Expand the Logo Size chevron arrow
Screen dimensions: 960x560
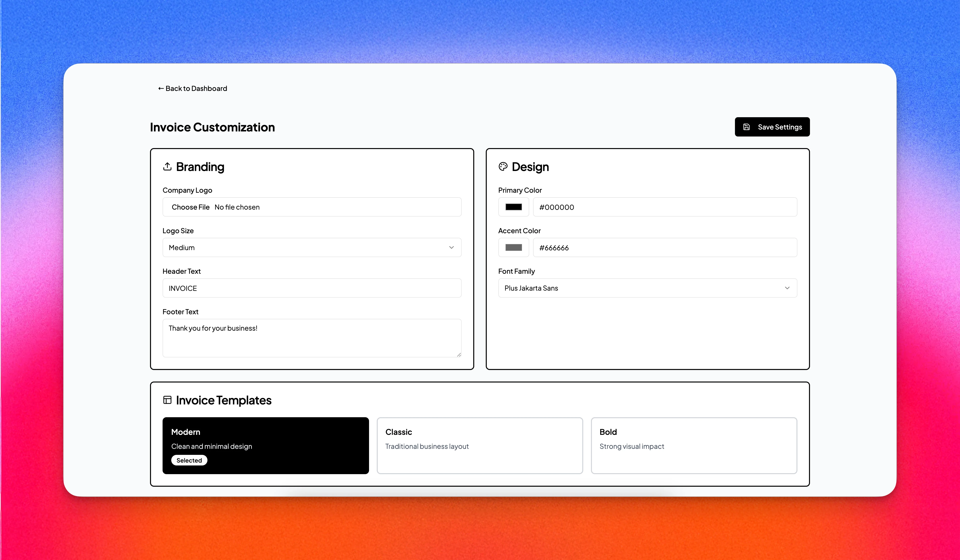click(x=452, y=248)
